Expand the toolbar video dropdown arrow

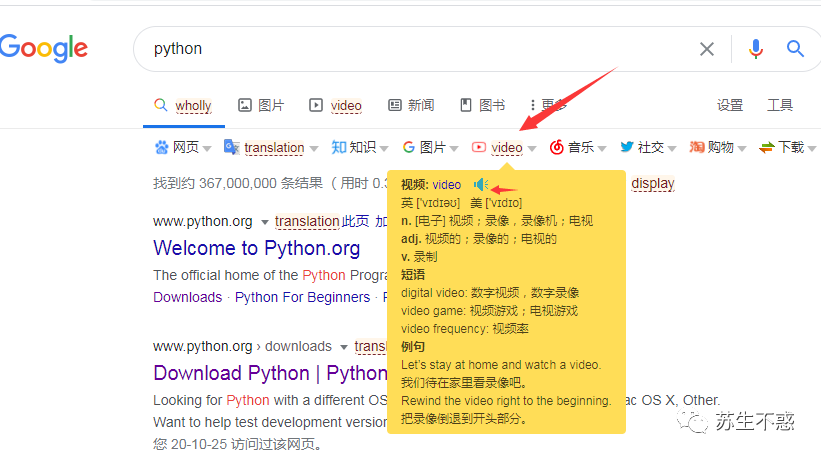coord(532,149)
